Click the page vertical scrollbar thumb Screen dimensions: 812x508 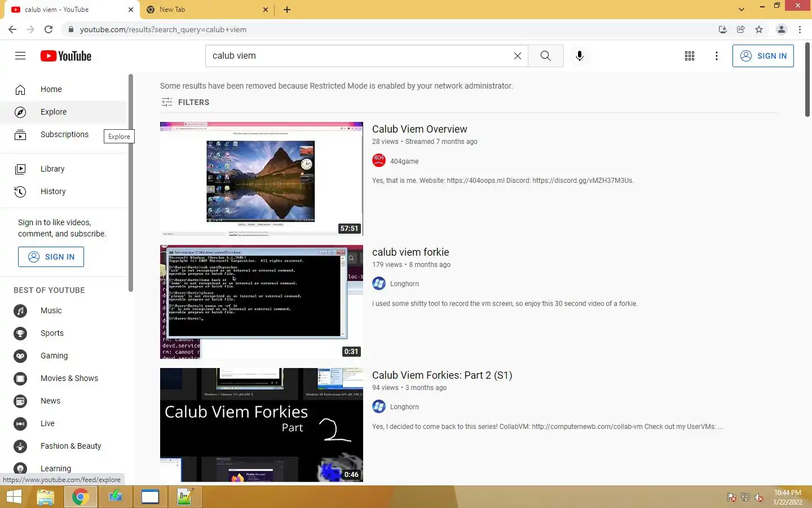[807, 79]
